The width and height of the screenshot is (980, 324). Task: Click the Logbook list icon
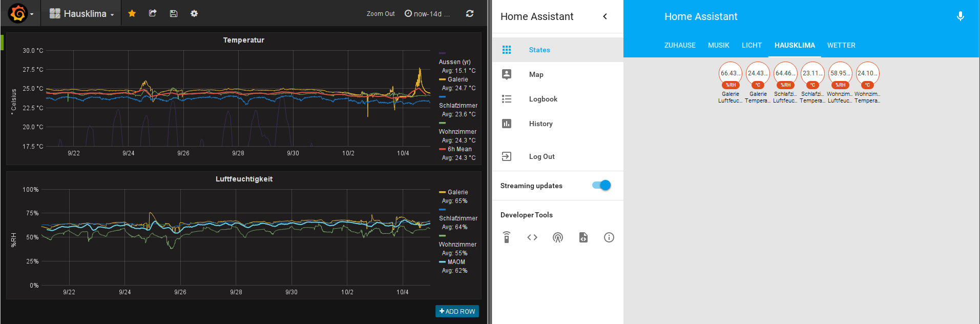click(507, 99)
